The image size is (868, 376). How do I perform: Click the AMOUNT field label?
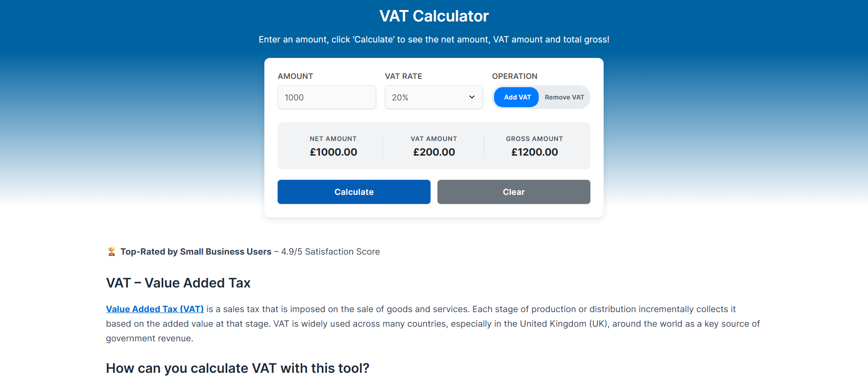(x=295, y=76)
